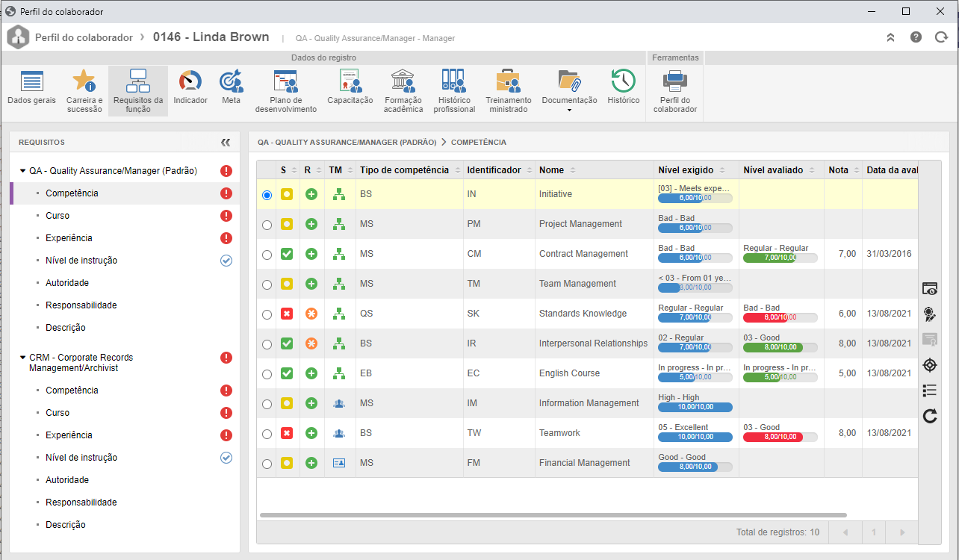This screenshot has width=959, height=560.
Task: Click the reload side toolbar icon
Action: [x=930, y=416]
